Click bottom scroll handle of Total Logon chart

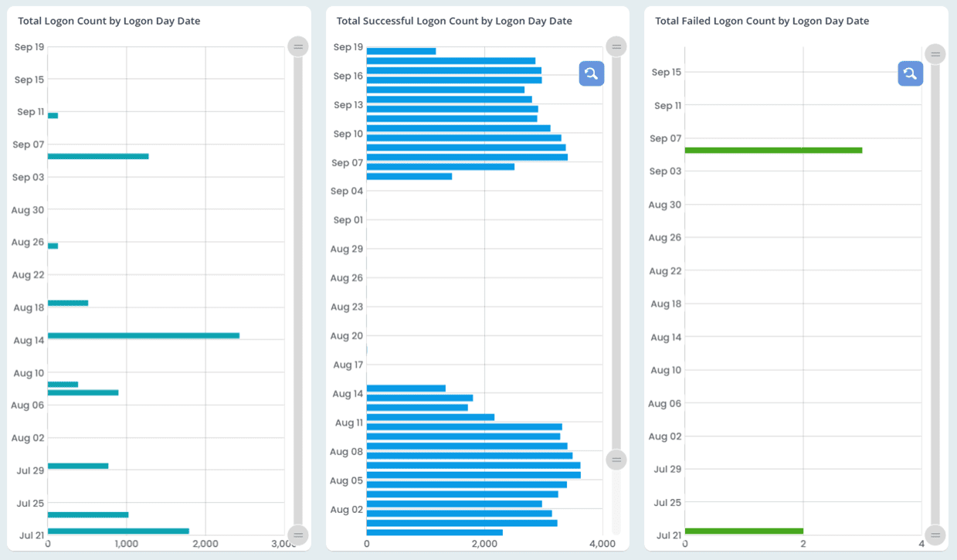[298, 535]
